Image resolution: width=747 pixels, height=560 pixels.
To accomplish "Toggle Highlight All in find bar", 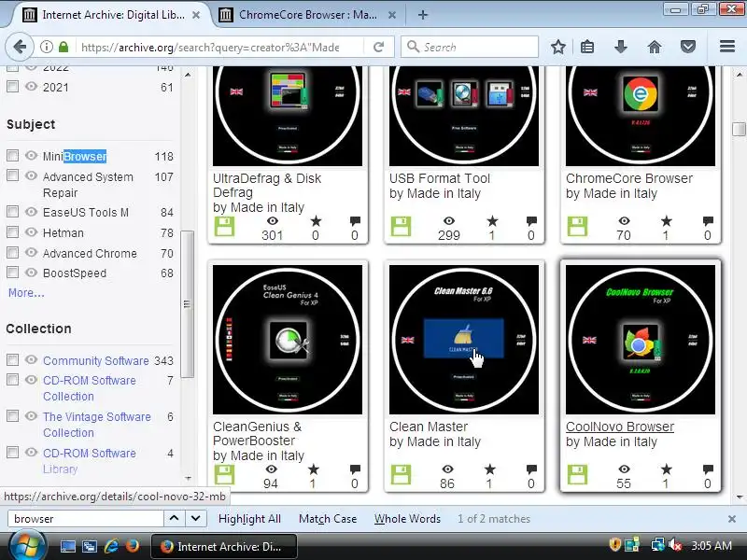I will [x=249, y=519].
